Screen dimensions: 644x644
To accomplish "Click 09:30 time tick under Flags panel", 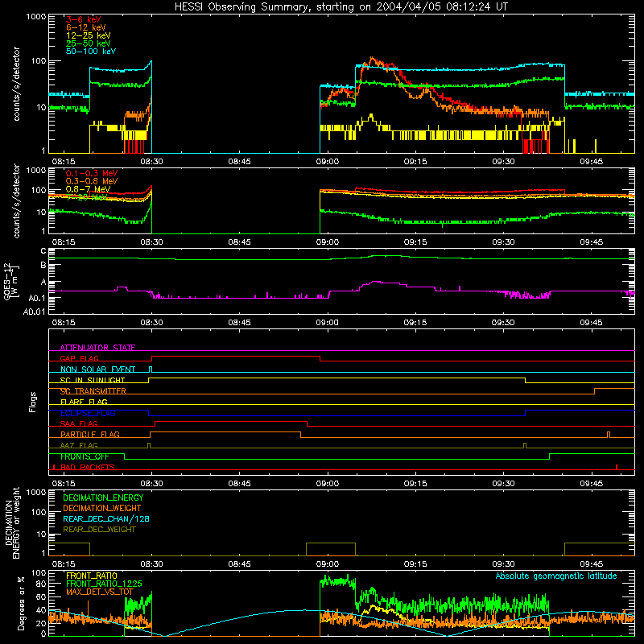I will pos(503,484).
